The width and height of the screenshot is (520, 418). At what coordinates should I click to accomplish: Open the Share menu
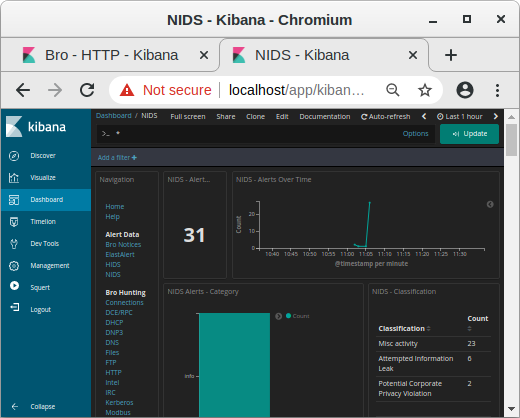click(226, 117)
